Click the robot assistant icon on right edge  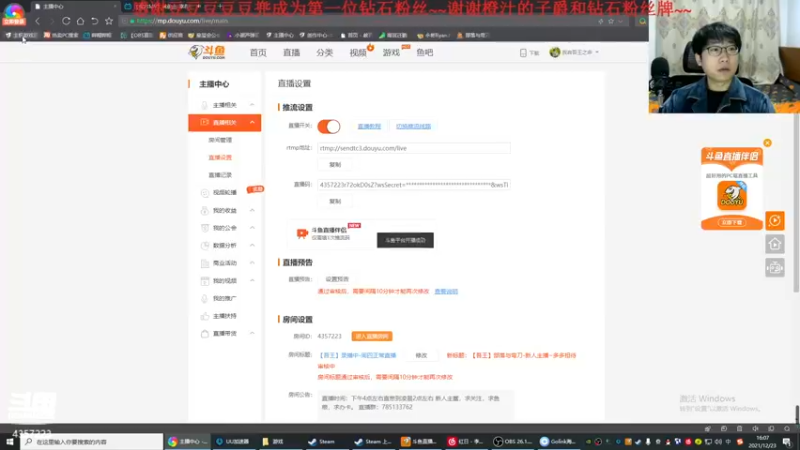pos(774,267)
